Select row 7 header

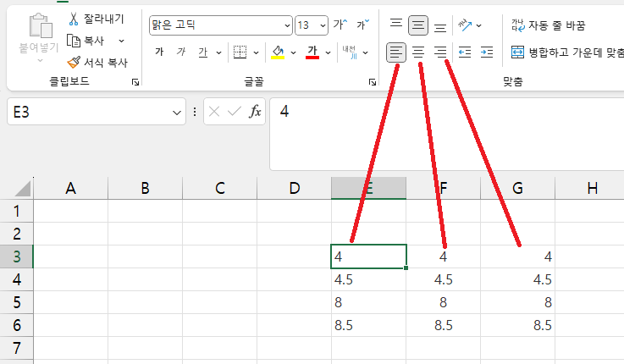[16, 348]
